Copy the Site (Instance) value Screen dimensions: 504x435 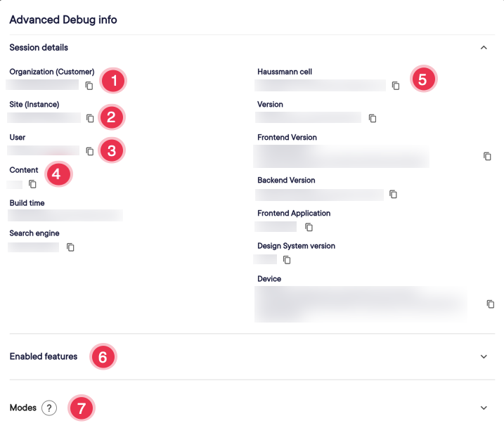coord(90,118)
